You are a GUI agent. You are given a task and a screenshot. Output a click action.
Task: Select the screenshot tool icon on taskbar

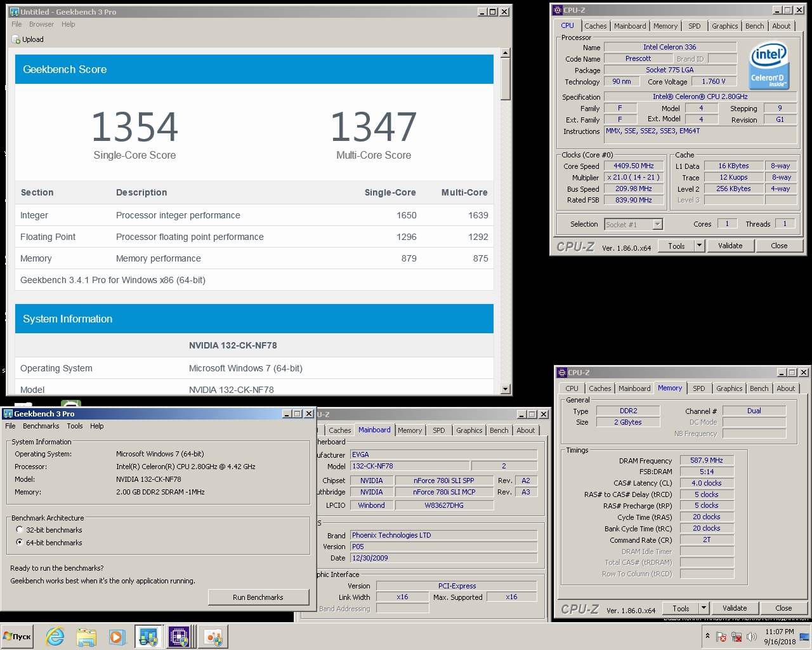point(213,637)
